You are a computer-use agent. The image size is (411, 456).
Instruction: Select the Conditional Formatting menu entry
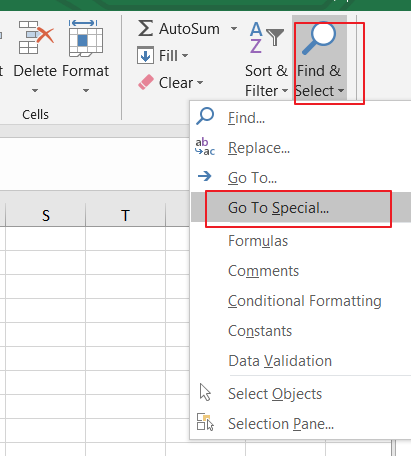[301, 301]
